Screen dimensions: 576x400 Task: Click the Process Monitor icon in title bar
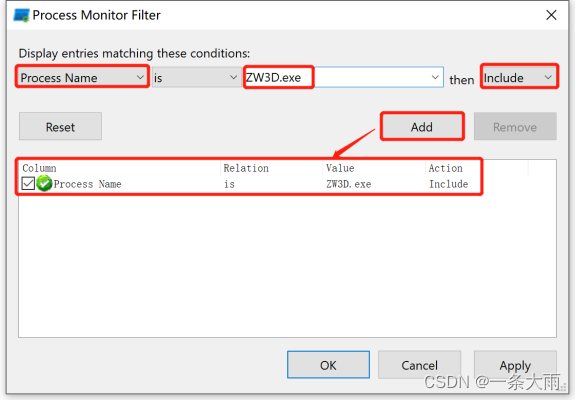[21, 15]
